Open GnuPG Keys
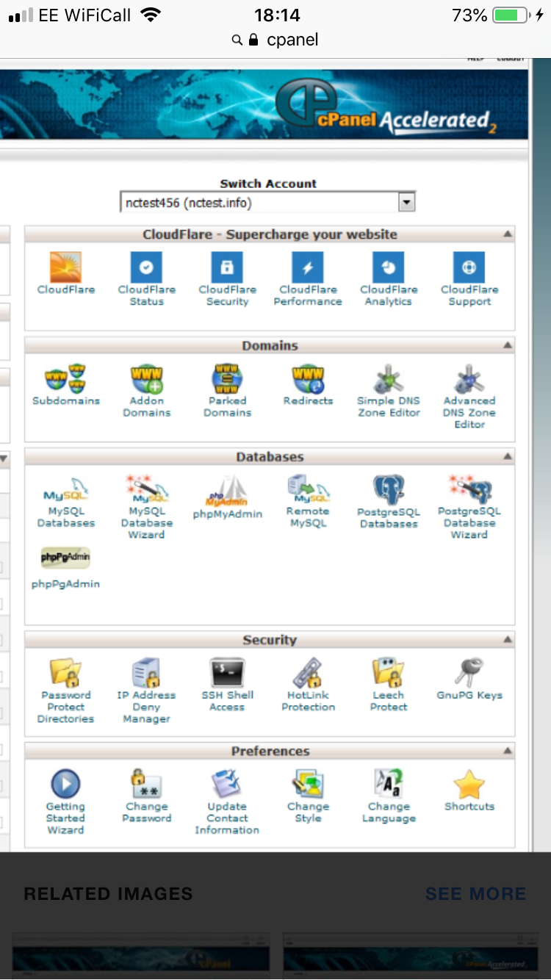The image size is (551, 980). 469,673
